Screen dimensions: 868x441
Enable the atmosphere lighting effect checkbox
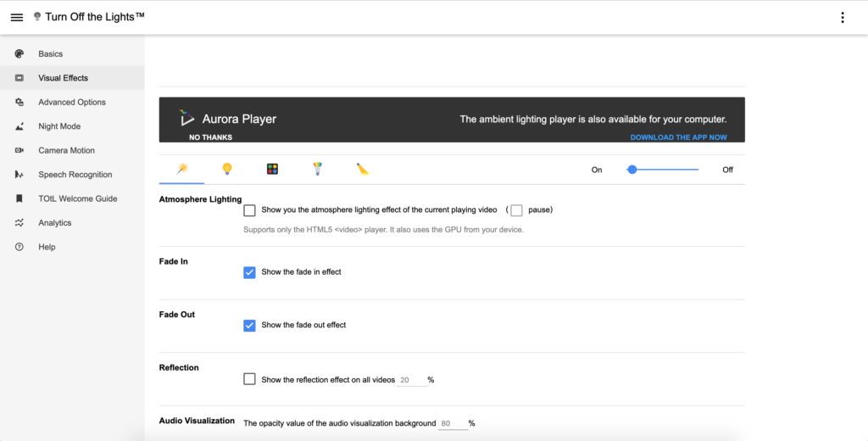[250, 210]
